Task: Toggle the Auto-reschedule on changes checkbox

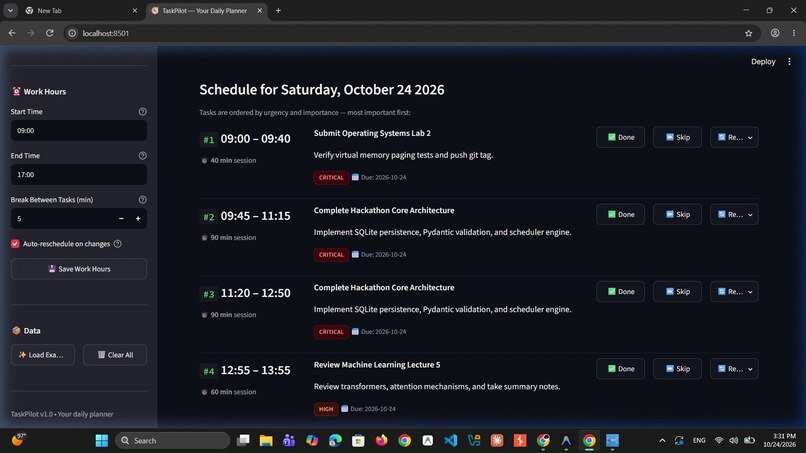Action: [15, 244]
